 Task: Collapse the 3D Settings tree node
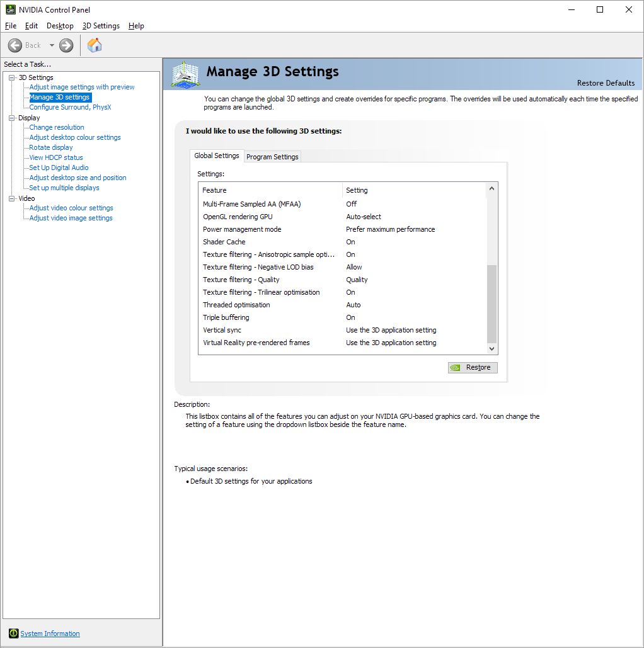(x=12, y=77)
